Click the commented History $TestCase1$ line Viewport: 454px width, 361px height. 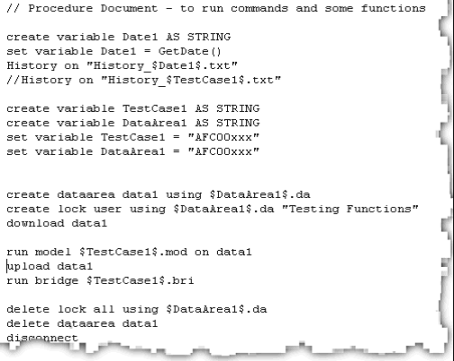(x=144, y=80)
